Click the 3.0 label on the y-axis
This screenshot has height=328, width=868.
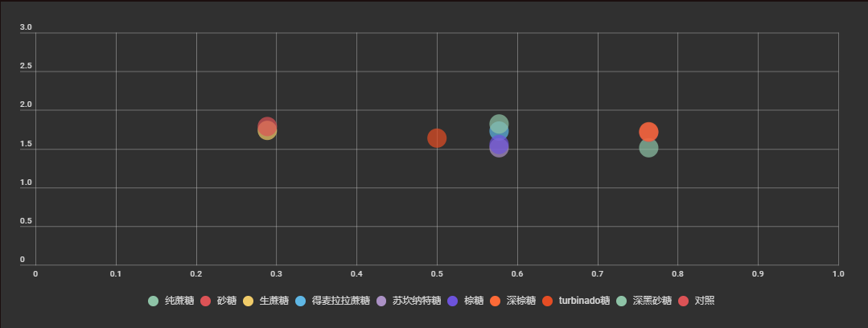point(26,27)
